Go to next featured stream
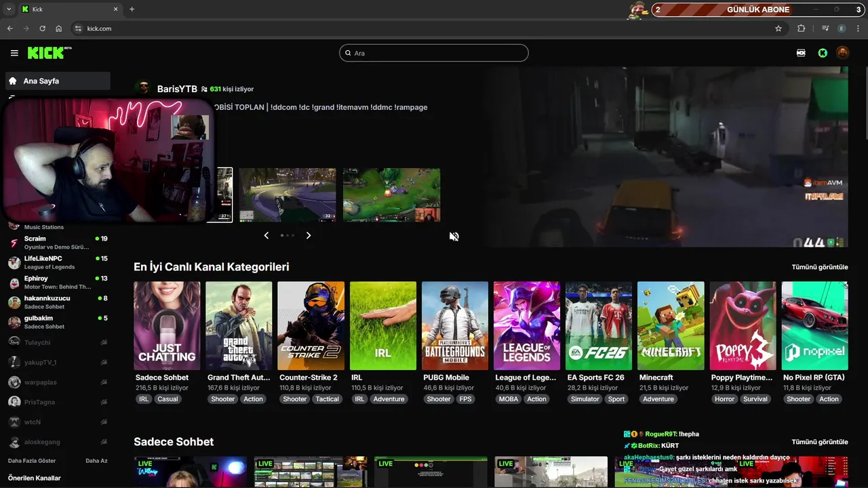 [309, 235]
